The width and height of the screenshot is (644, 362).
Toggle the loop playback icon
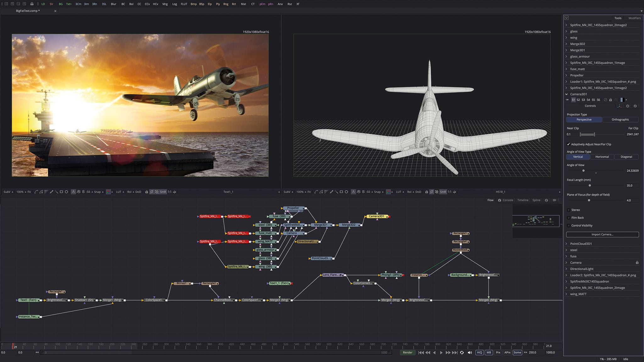point(462,353)
